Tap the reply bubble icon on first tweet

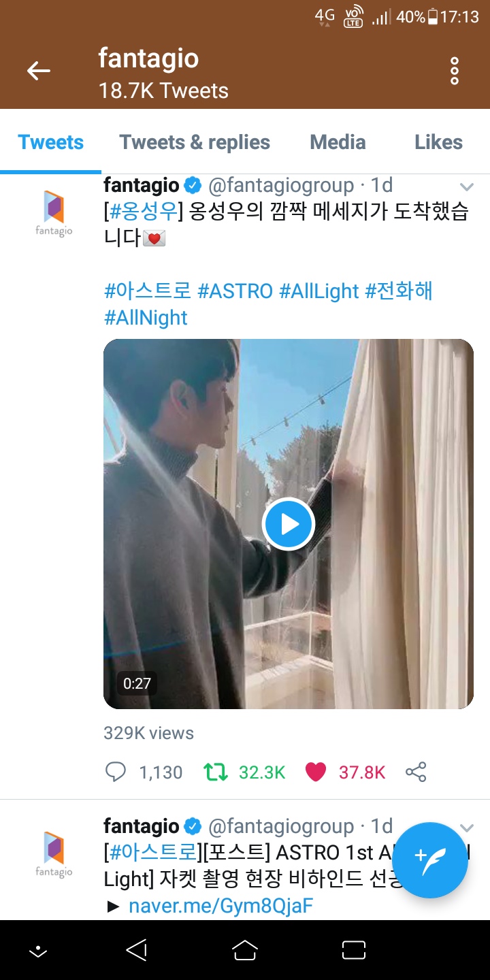116,772
